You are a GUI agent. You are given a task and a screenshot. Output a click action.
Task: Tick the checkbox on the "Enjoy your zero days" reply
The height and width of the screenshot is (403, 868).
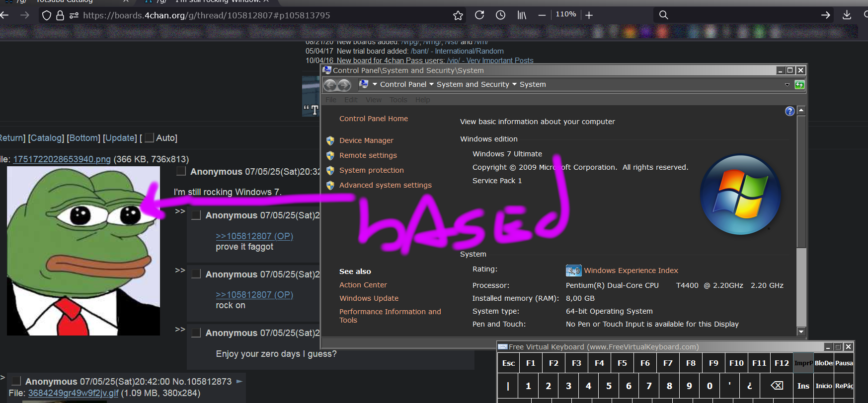point(196,333)
